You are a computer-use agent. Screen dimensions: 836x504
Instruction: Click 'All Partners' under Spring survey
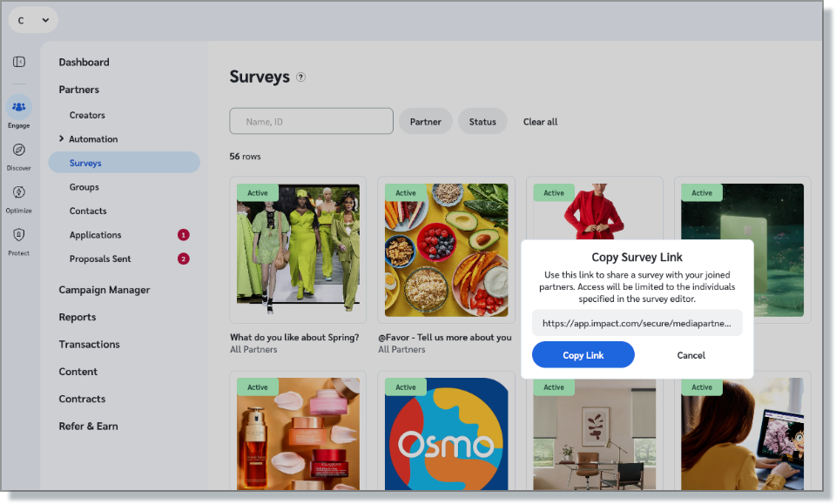253,350
